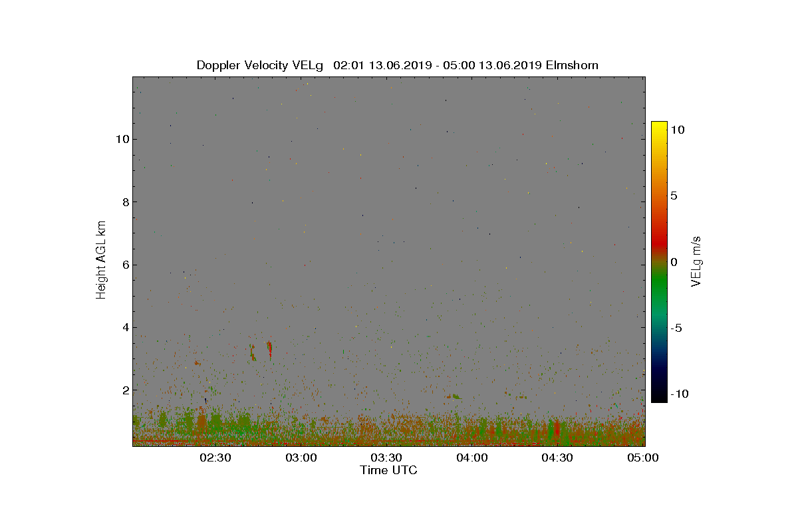Click the '04:00' time tick label
The height and width of the screenshot is (532, 798).
pos(472,458)
